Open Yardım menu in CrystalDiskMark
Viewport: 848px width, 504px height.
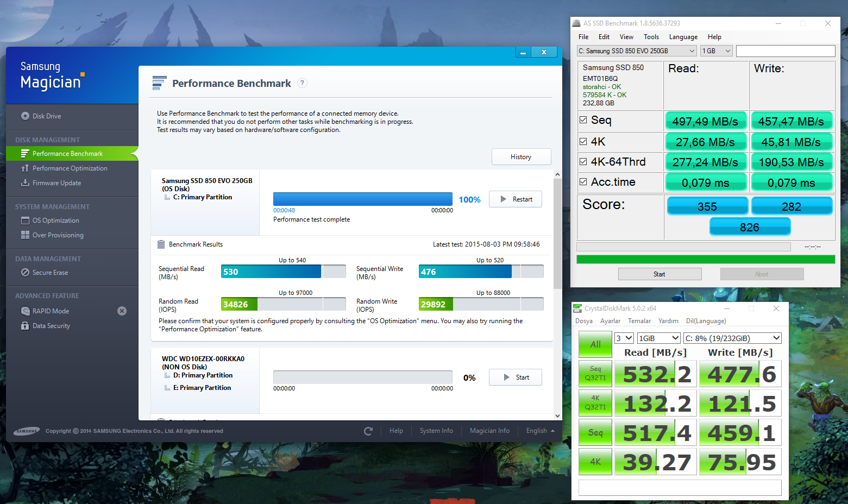click(x=668, y=321)
